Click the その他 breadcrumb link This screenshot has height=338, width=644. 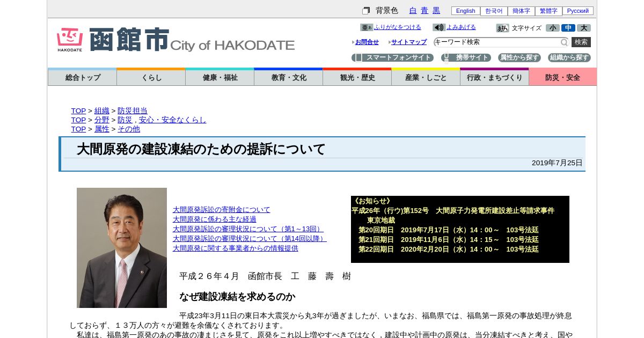pos(129,129)
